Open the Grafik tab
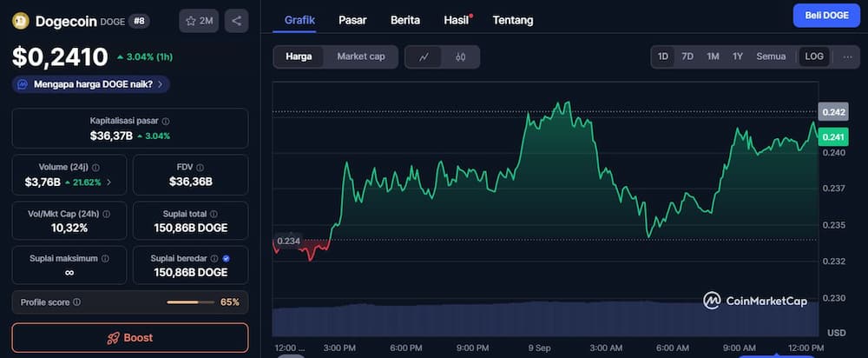Screen dimensions: 868x358 click(299, 21)
